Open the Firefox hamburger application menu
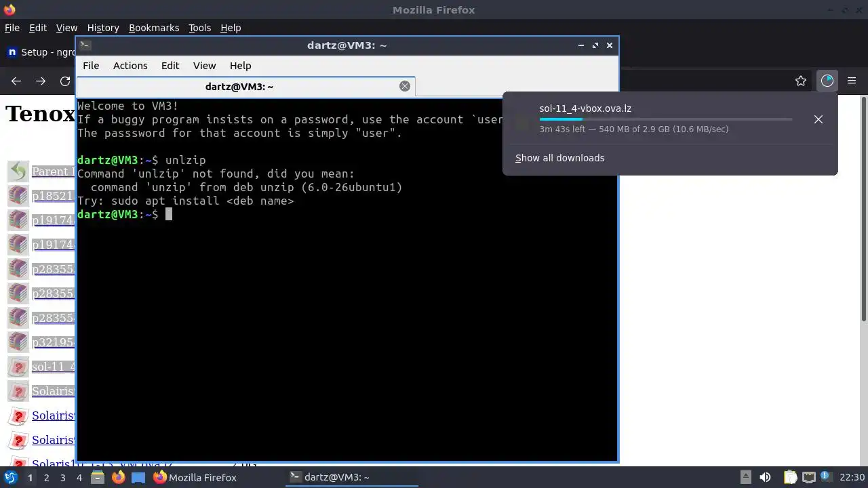 click(852, 81)
